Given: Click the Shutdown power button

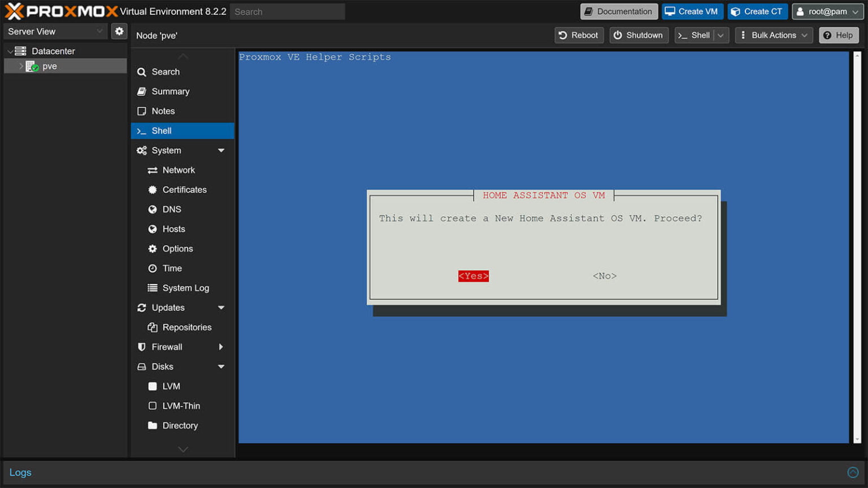Looking at the screenshot, I should click(639, 35).
